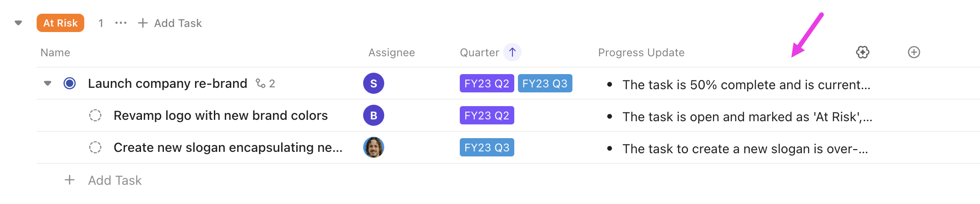Viewport: 980px width, 204px height.
Task: Click the AI sparkle icon in column header
Action: [x=862, y=53]
